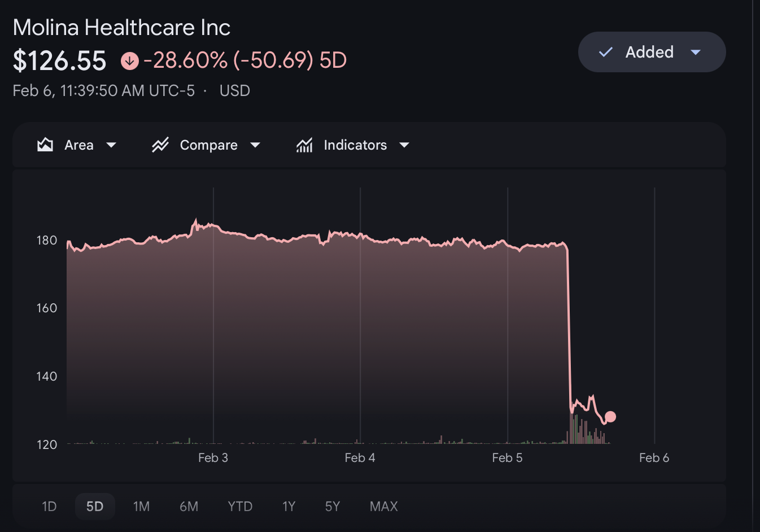This screenshot has width=760, height=532.
Task: Show the 6M time range
Action: point(189,506)
